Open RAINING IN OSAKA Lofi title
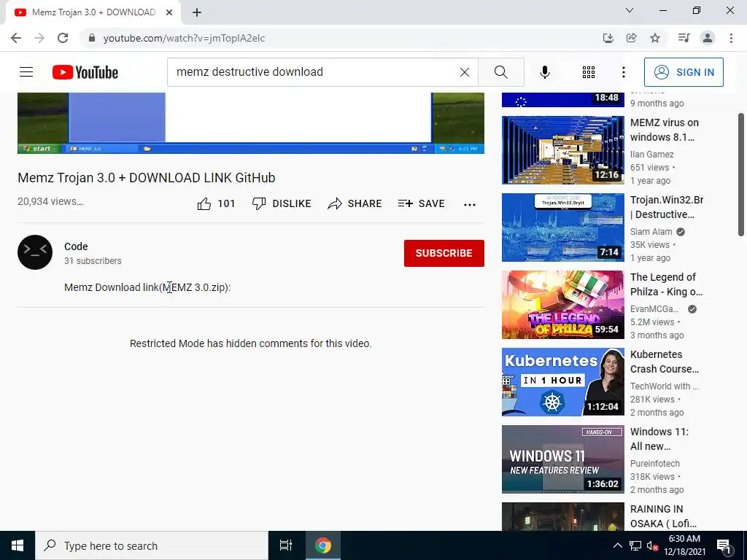The image size is (747, 560). 663,516
